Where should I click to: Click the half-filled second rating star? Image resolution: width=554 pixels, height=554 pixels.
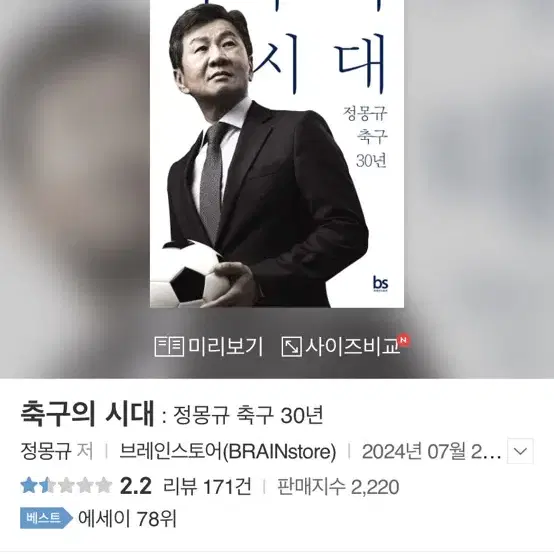pyautogui.click(x=47, y=485)
